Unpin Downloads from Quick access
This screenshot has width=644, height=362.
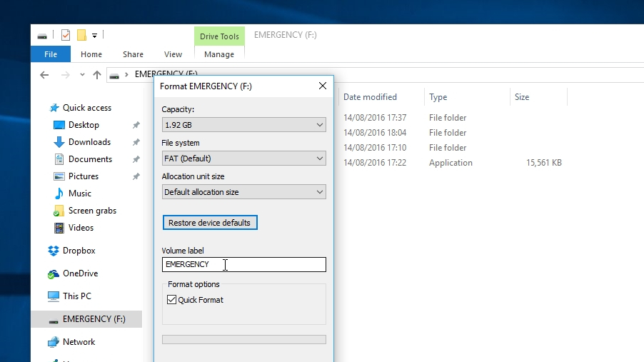pos(136,142)
